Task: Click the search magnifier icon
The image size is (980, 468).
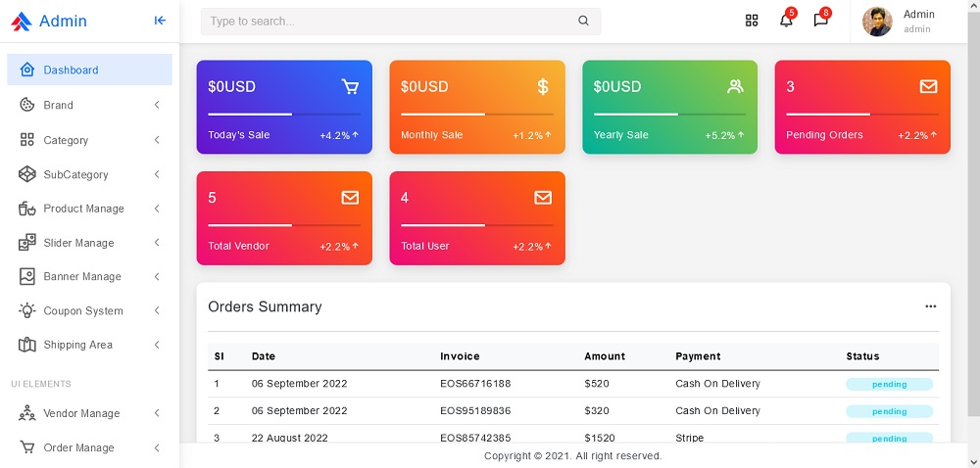Action: click(584, 21)
